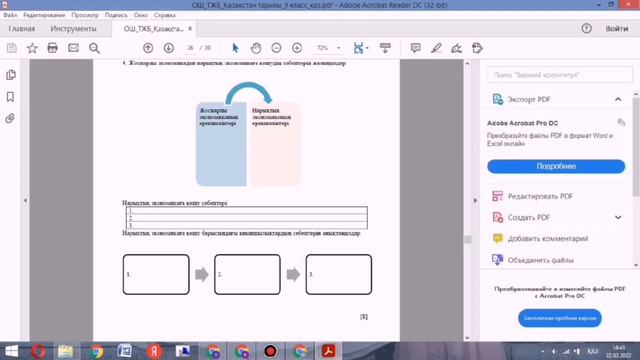Click the document scrollbar up arrow
The image size is (640, 360).
467,64
